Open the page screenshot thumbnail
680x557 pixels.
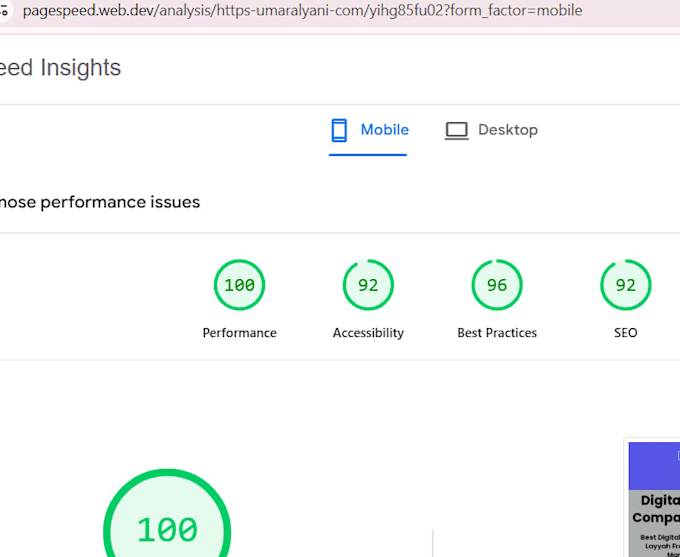coord(654,499)
